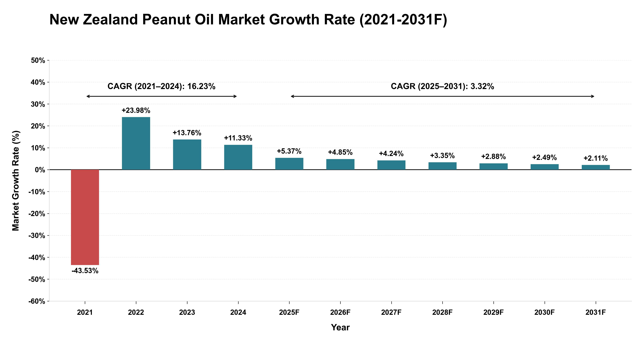Viewport: 644px width, 342px height.
Task: Click the '-20%' y-axis tick label
Action: pos(37,214)
